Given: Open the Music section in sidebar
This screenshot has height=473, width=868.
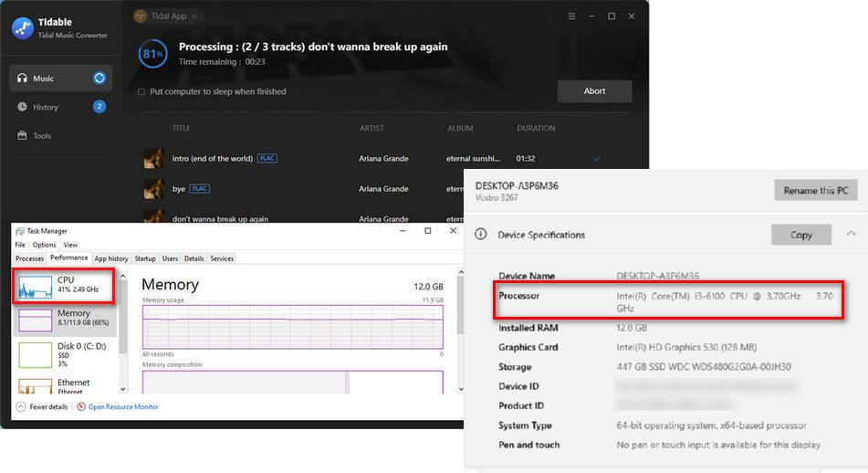Looking at the screenshot, I should point(61,79).
